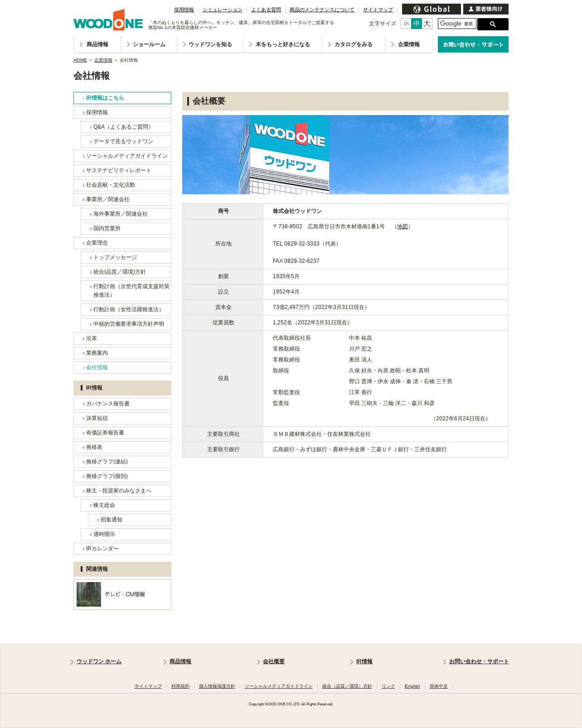This screenshot has width=582, height=728.
Task: Open 会社概要 footer link
Action: coord(274,661)
